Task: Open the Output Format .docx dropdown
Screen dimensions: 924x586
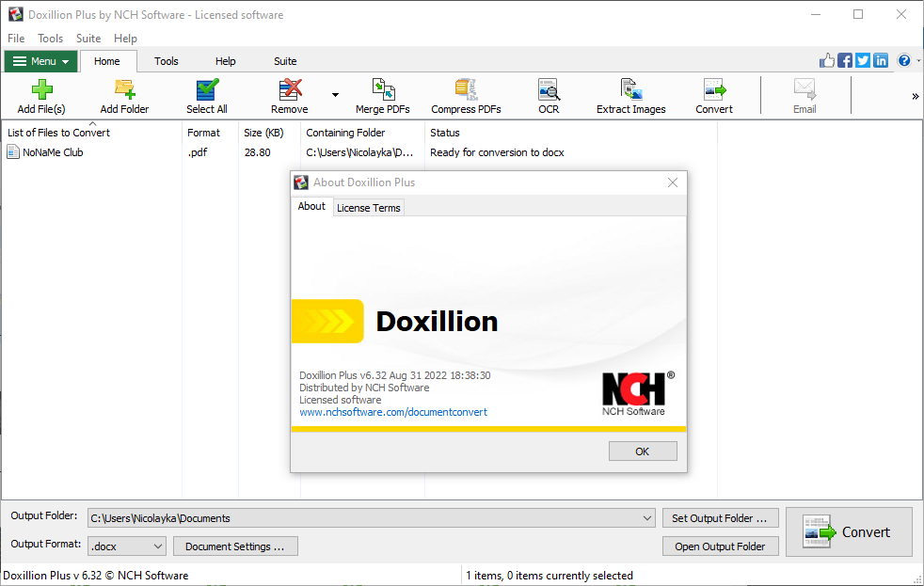Action: (127, 546)
